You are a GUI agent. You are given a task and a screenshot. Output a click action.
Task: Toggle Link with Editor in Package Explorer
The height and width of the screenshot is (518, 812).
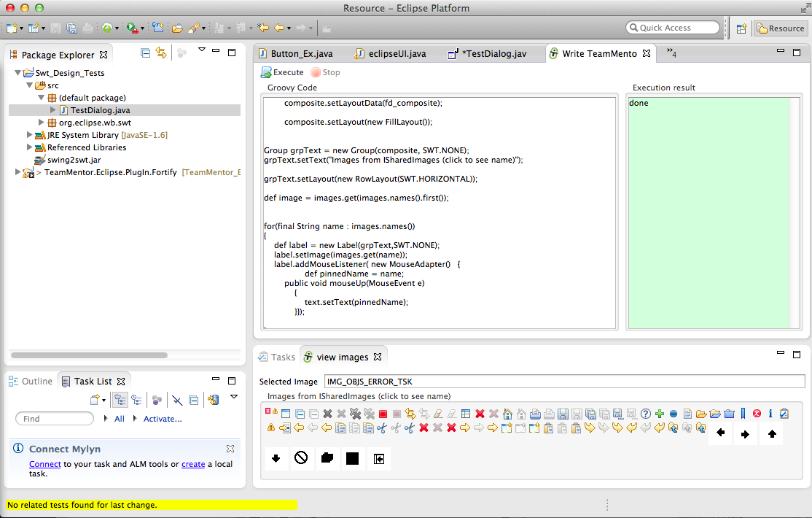[161, 53]
